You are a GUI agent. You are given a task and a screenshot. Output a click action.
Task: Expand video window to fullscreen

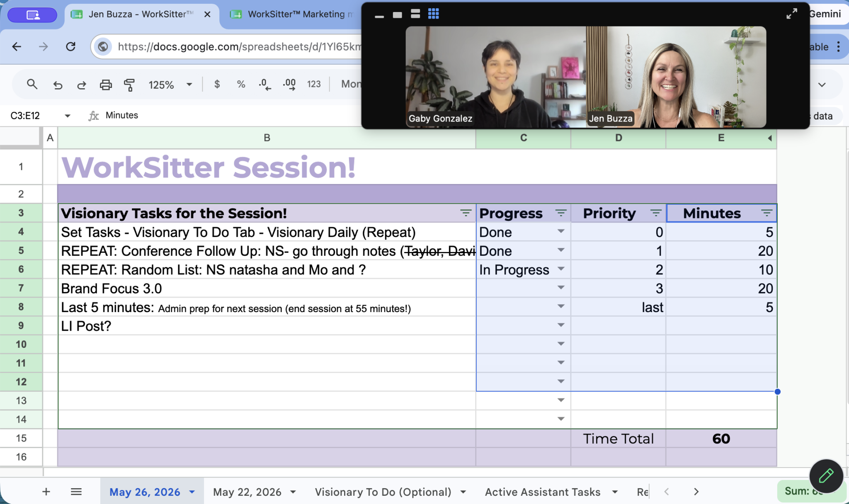(791, 14)
